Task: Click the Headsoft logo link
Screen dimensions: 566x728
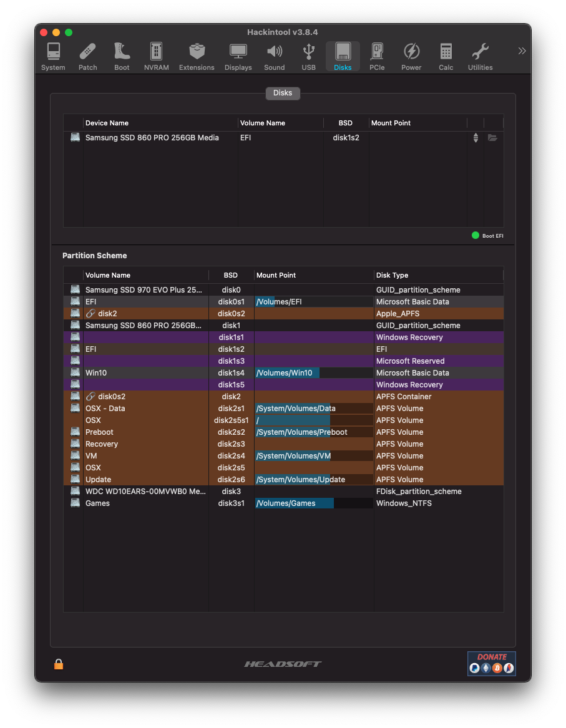Action: click(283, 664)
